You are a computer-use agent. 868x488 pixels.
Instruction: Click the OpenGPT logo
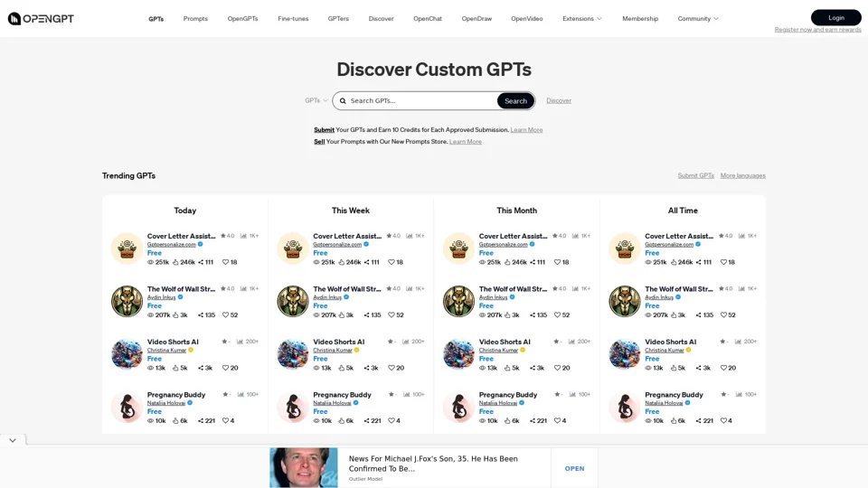coord(41,19)
